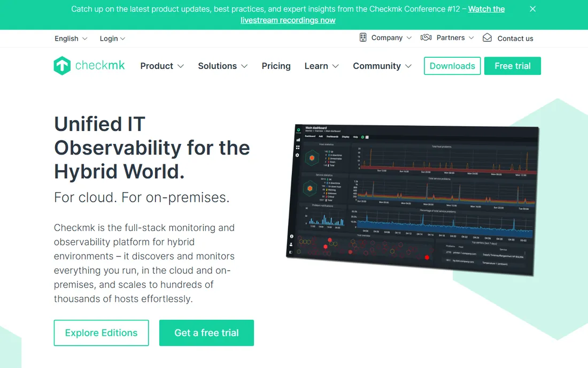Click the Unified IT Observability heading
This screenshot has width=588, height=368.
[x=152, y=148]
